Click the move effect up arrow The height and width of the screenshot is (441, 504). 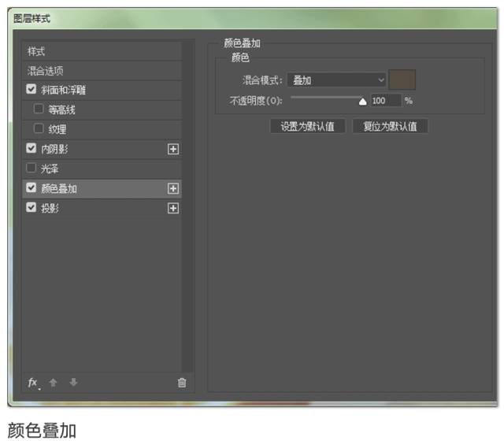[53, 383]
